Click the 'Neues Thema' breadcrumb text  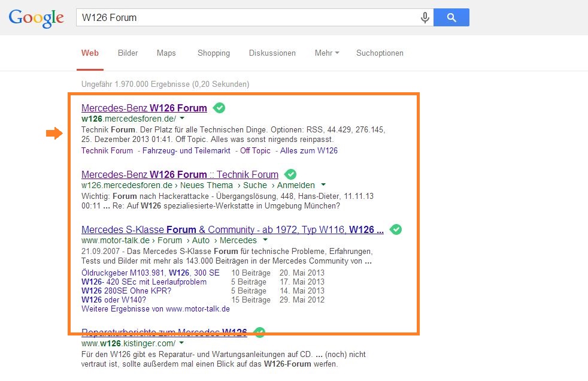[x=206, y=185]
